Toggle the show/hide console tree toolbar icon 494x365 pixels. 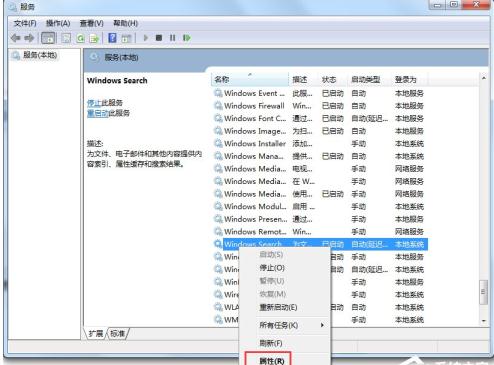tap(48, 38)
